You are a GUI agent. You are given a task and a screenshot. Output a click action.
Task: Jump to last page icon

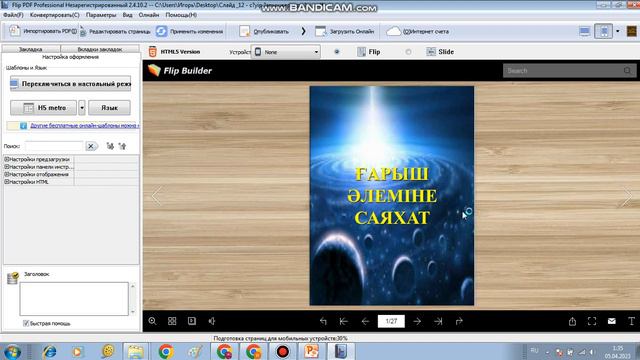[x=438, y=321]
